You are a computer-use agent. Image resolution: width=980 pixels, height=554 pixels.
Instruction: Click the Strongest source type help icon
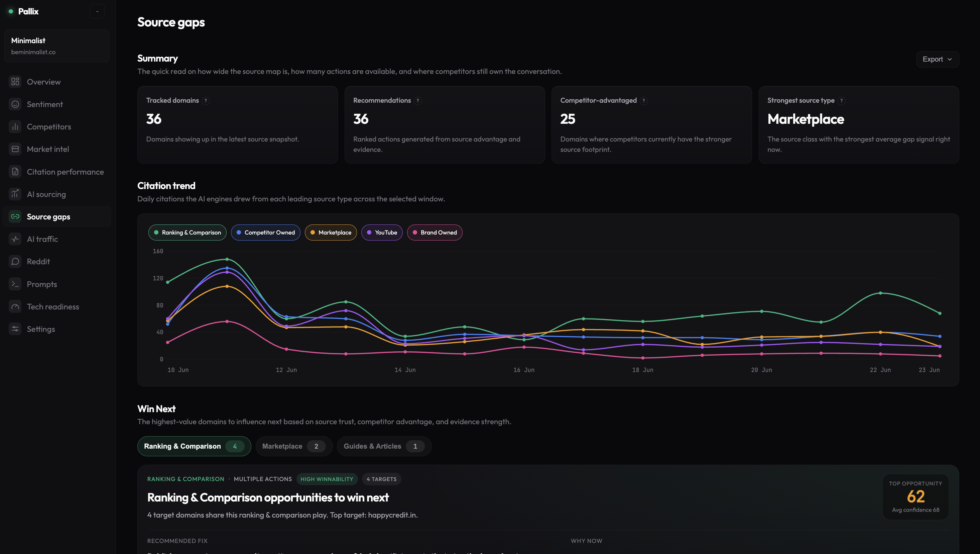pyautogui.click(x=842, y=100)
